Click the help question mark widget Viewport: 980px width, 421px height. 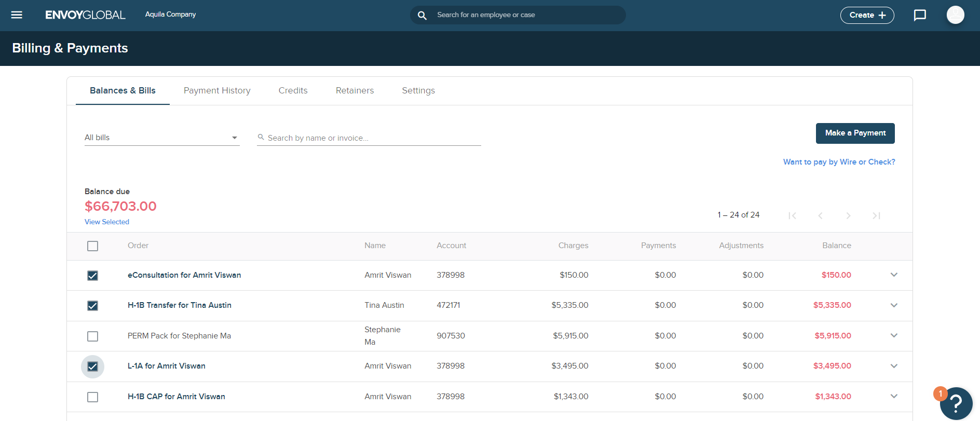coord(956,403)
